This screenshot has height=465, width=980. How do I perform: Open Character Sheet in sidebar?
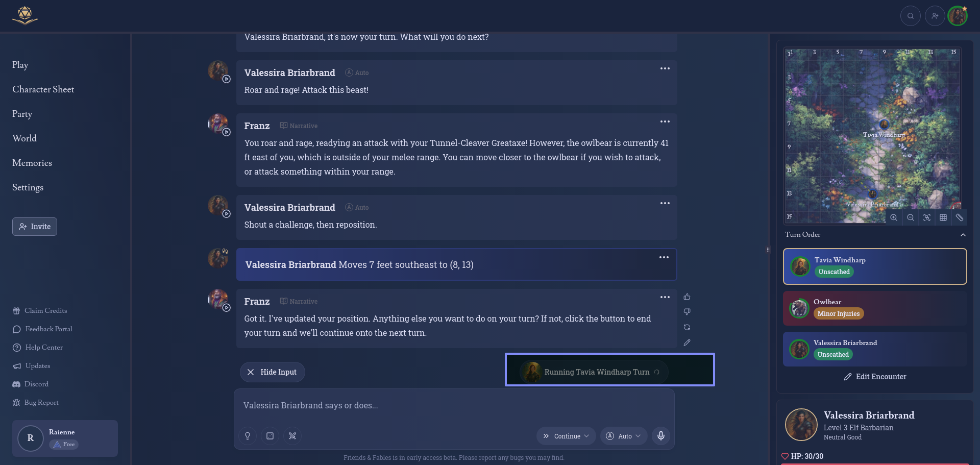coord(43,89)
